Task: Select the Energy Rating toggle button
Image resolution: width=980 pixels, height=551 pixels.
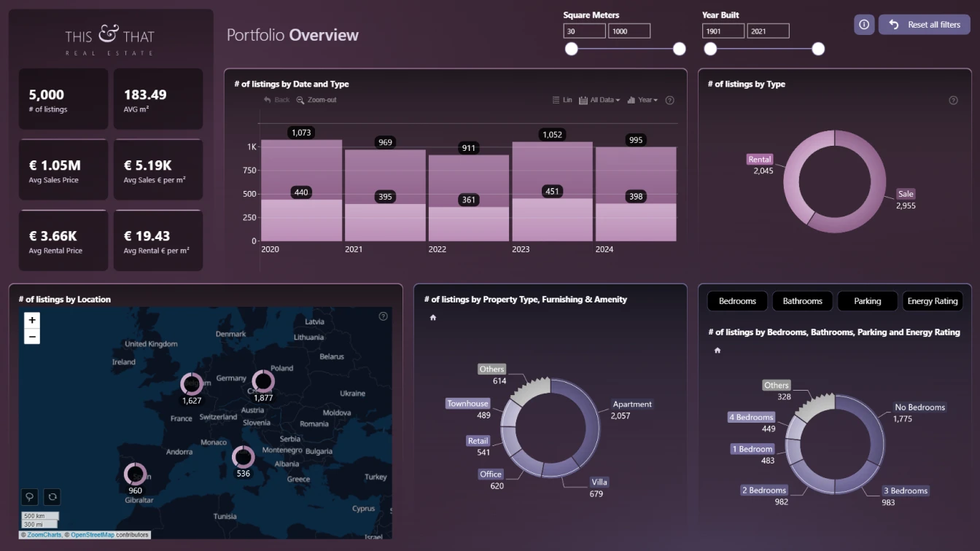Action: (x=932, y=301)
